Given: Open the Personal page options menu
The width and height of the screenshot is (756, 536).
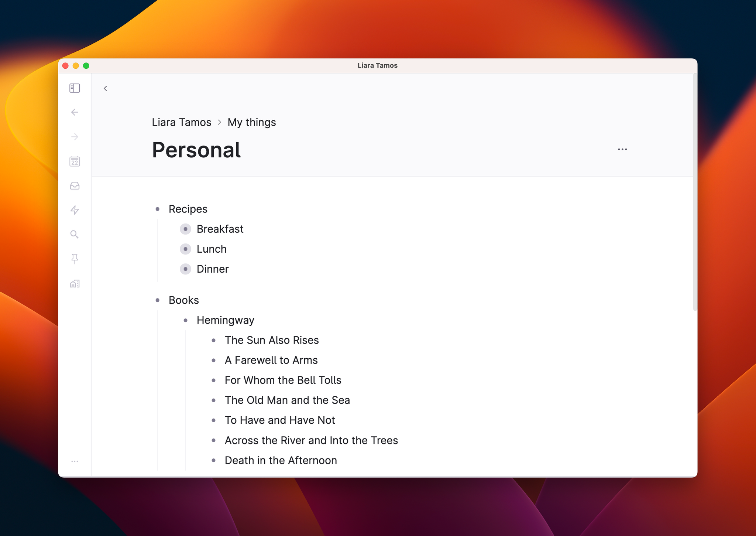Looking at the screenshot, I should [622, 150].
